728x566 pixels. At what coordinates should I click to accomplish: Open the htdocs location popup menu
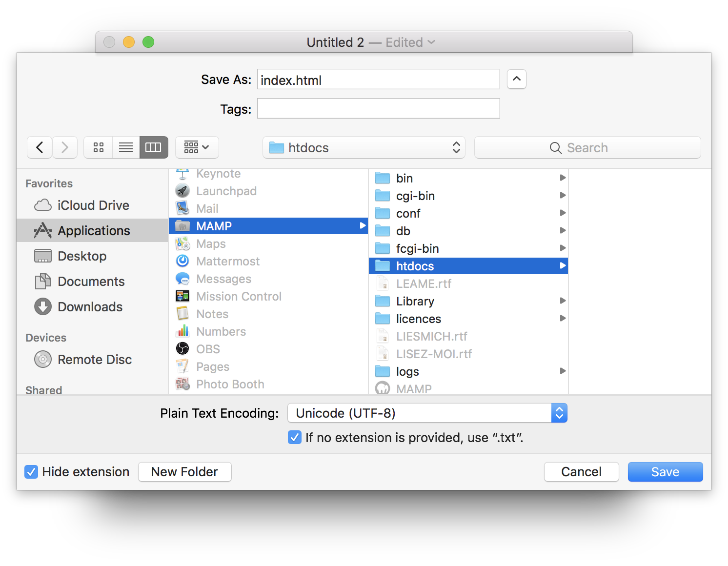(x=364, y=148)
